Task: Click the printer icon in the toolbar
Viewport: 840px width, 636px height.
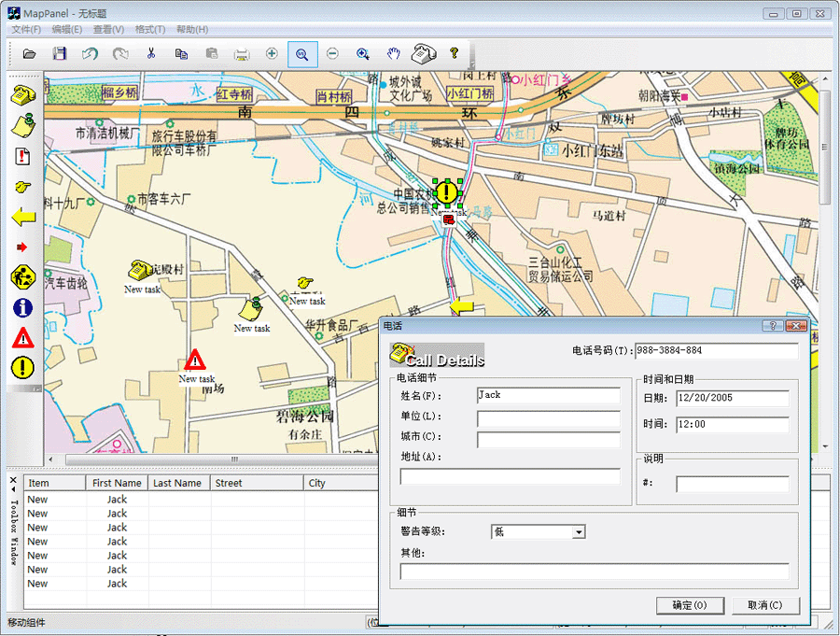Action: click(242, 54)
